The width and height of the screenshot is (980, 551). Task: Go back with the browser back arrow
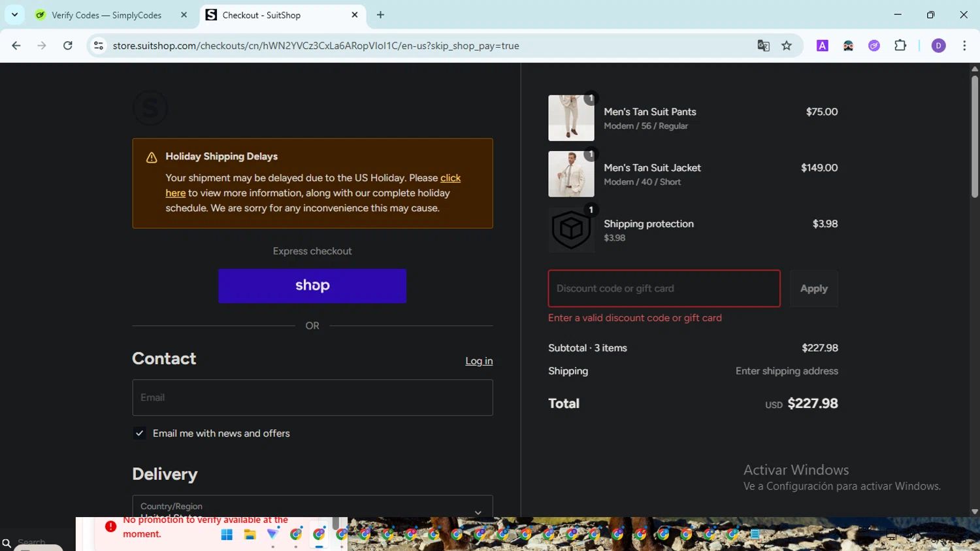(16, 46)
